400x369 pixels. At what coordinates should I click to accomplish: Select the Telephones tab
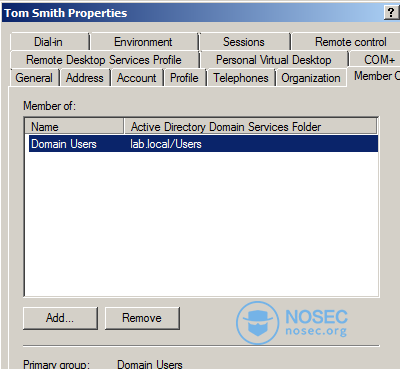coord(241,78)
